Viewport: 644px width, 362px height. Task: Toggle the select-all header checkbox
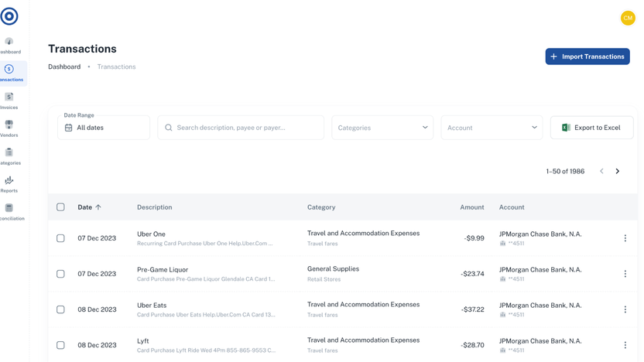(x=60, y=207)
